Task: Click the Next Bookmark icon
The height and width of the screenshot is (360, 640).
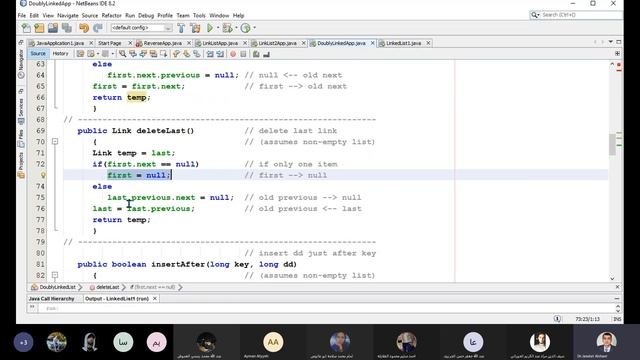Action: (x=187, y=54)
